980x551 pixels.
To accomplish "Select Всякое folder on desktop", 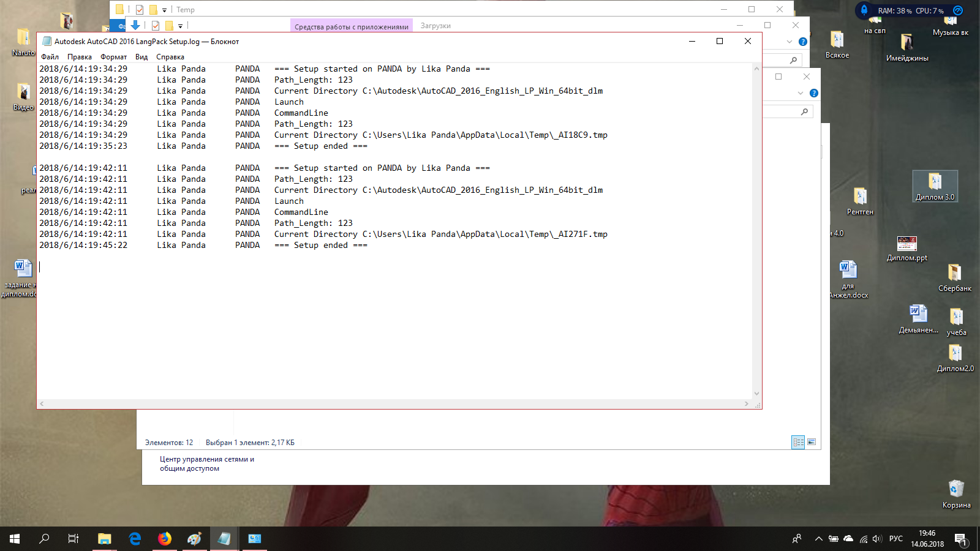I will (x=837, y=45).
